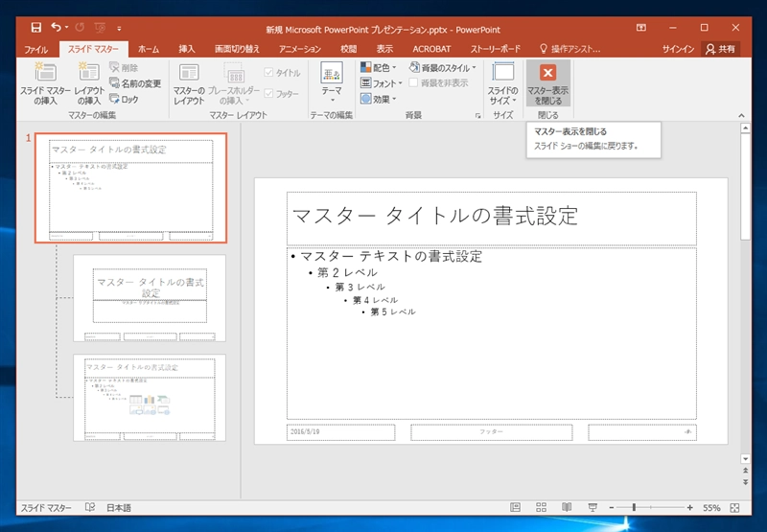767x532 pixels.
Task: Click the 共有 share button
Action: click(721, 49)
